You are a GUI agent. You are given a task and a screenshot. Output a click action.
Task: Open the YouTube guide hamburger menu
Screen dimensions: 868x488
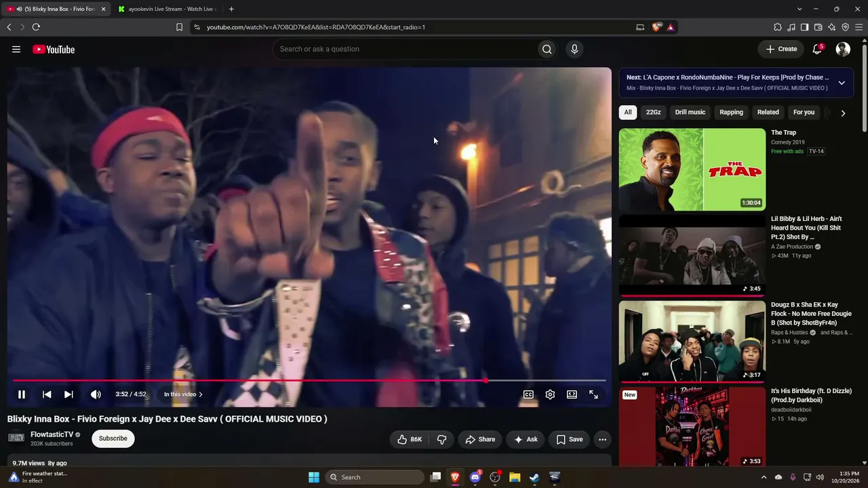[16, 49]
